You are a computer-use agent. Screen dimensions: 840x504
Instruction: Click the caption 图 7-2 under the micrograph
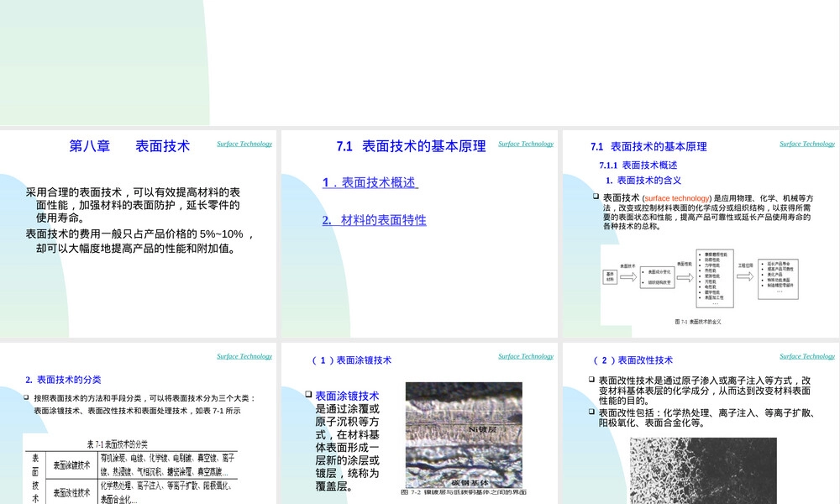(x=464, y=491)
